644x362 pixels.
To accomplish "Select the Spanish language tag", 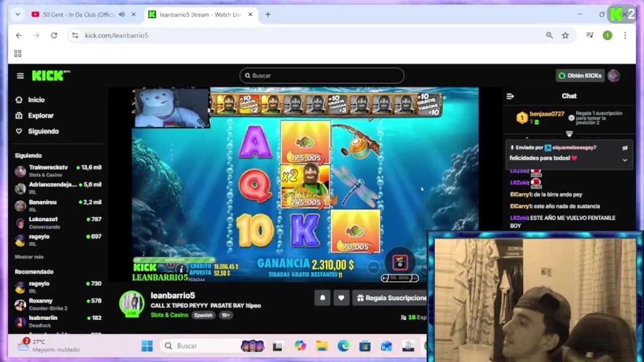I will point(203,315).
